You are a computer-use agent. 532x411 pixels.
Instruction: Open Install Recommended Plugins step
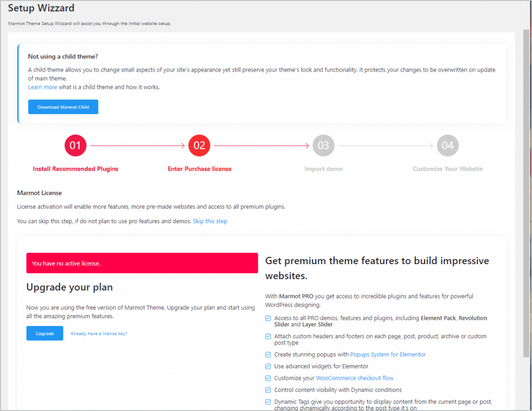tap(75, 169)
